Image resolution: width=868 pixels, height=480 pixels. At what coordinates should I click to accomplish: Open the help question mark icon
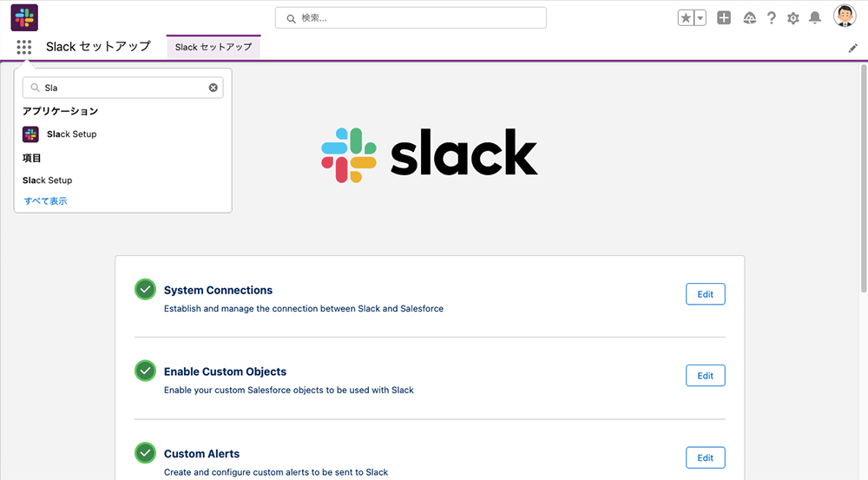click(771, 18)
